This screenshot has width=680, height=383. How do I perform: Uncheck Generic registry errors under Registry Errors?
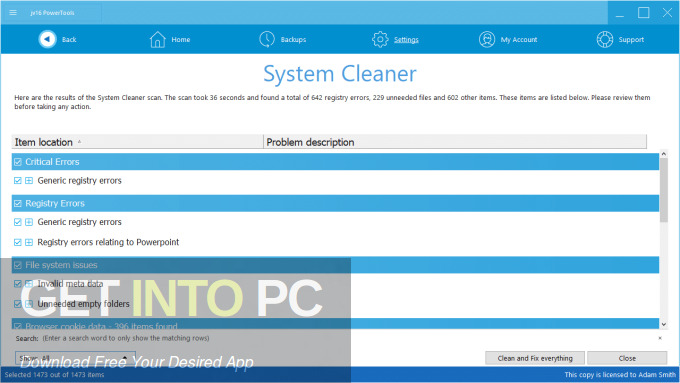coord(18,222)
